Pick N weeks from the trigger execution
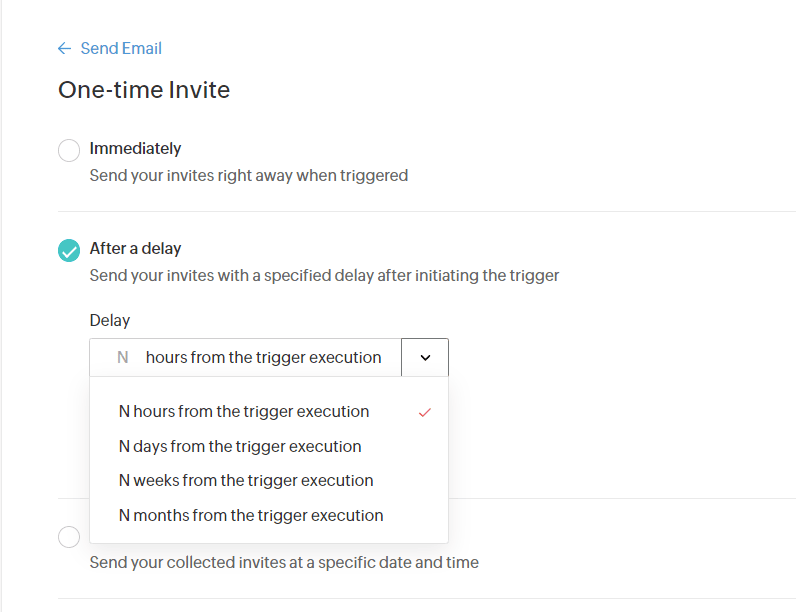Screen dimensions: 796x612 246,480
